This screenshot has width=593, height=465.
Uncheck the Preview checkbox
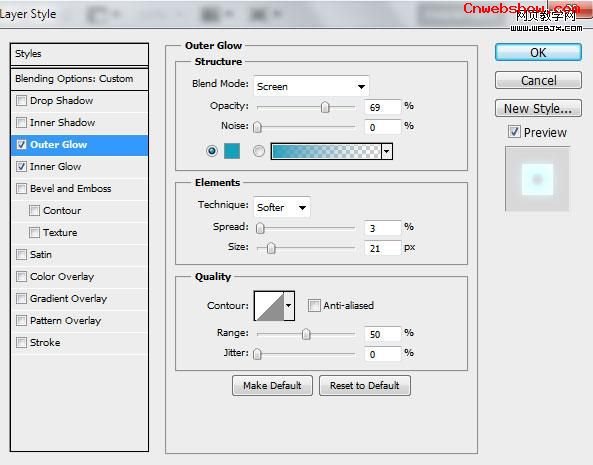pos(514,132)
